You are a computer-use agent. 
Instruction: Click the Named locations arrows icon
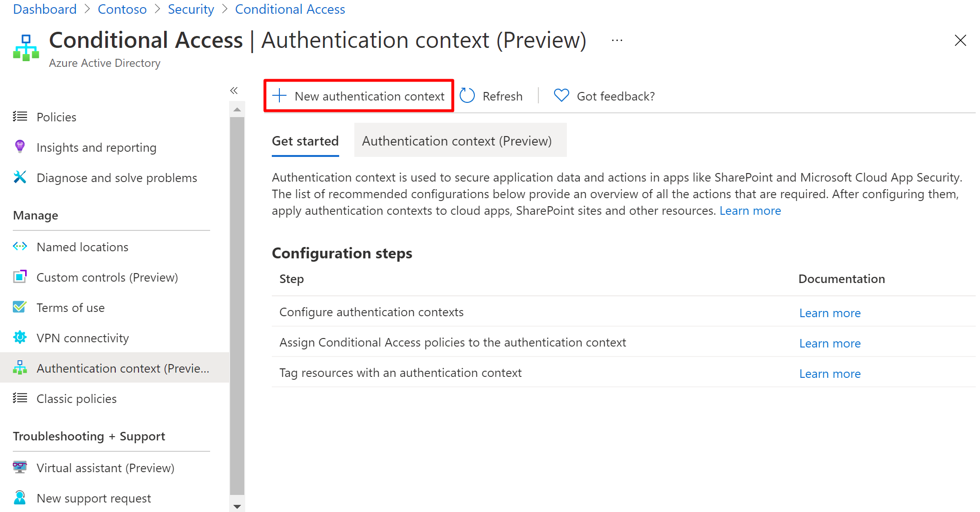click(20, 247)
